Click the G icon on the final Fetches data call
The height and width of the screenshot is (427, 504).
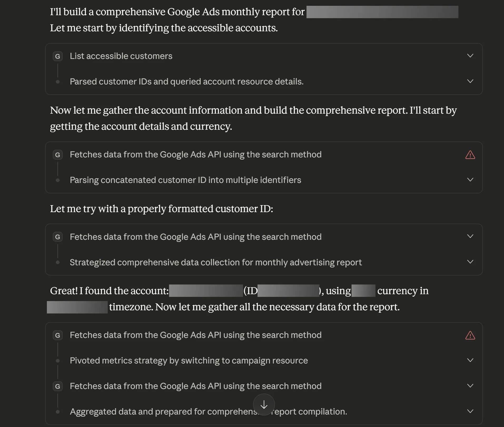tap(58, 386)
